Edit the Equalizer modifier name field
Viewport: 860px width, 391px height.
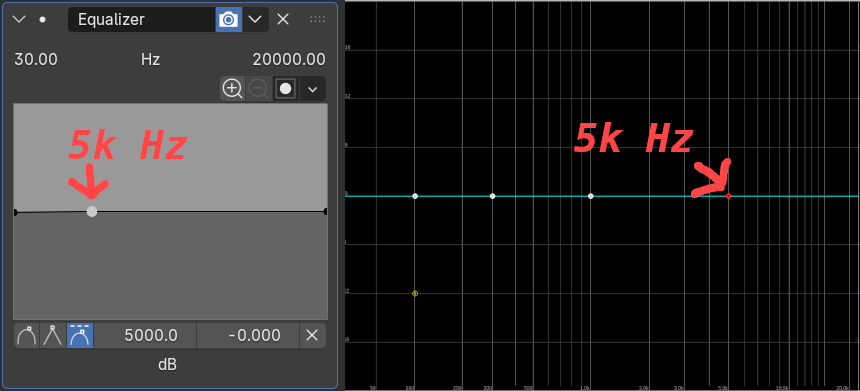pos(142,20)
